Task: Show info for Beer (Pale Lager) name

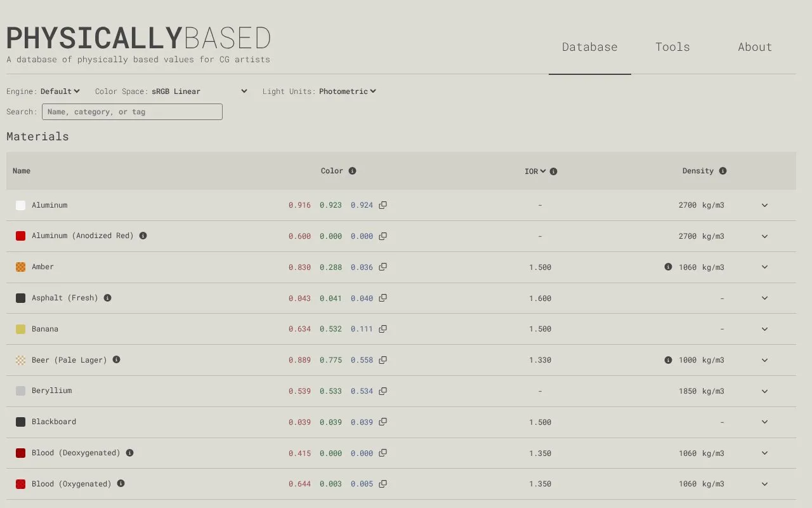Action: point(116,359)
